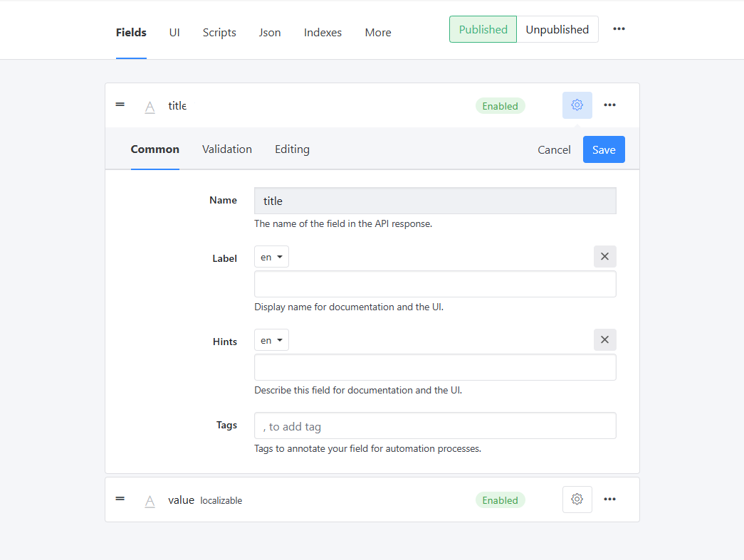The width and height of the screenshot is (744, 560).
Task: Open settings gear for value field
Action: pyautogui.click(x=577, y=500)
